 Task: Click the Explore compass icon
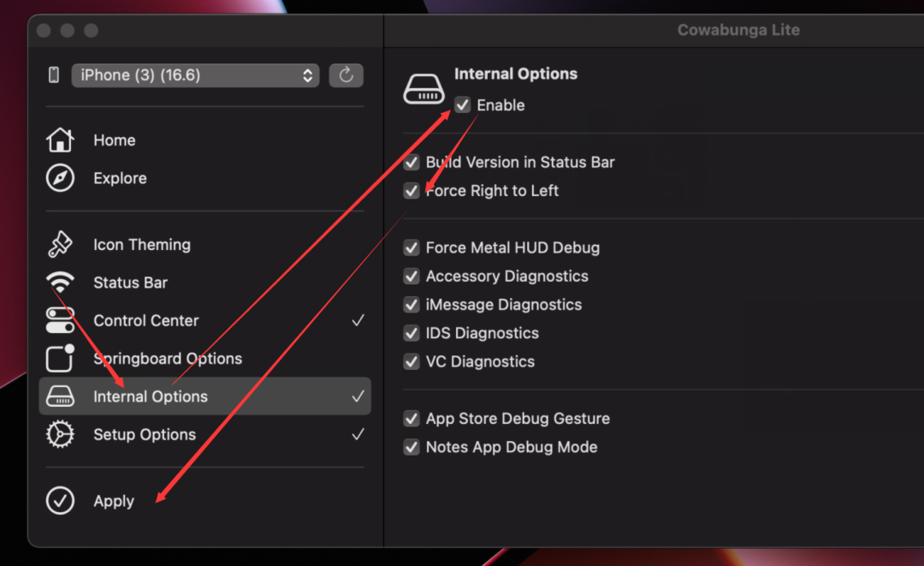(x=60, y=178)
